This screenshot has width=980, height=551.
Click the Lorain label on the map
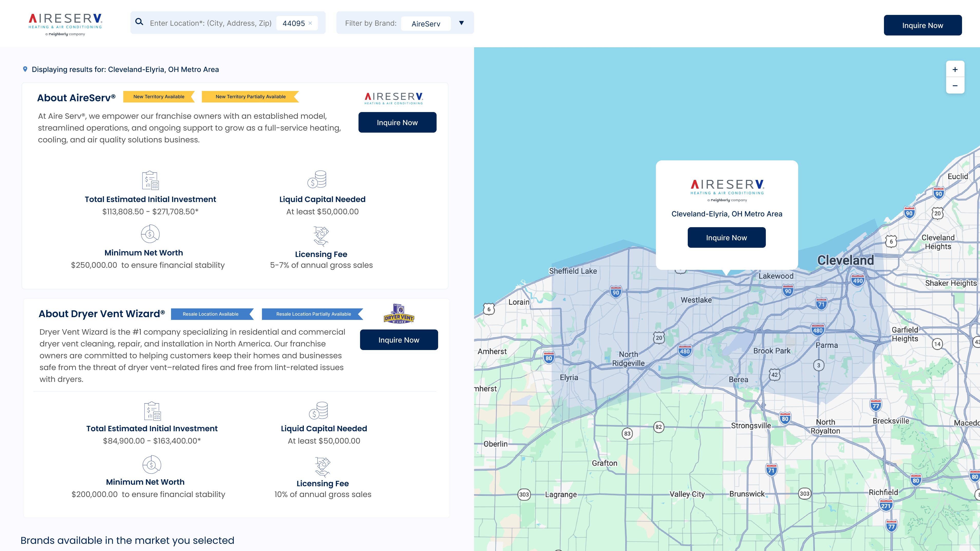(x=519, y=302)
